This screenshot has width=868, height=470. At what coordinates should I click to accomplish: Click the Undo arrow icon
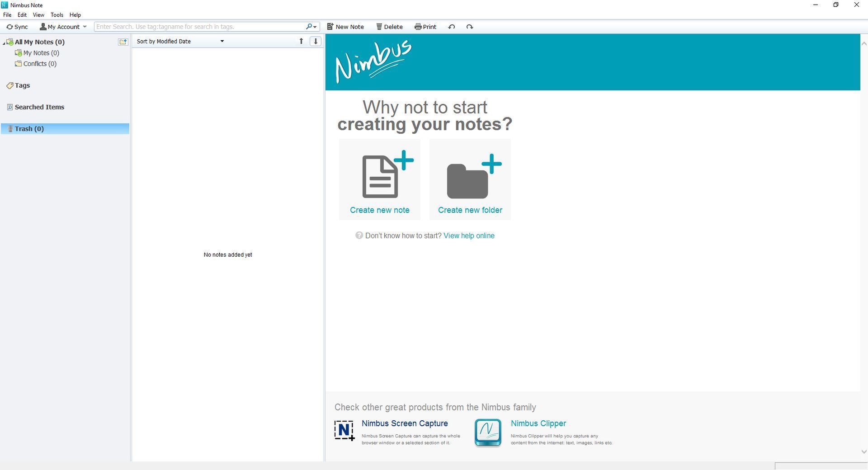451,27
